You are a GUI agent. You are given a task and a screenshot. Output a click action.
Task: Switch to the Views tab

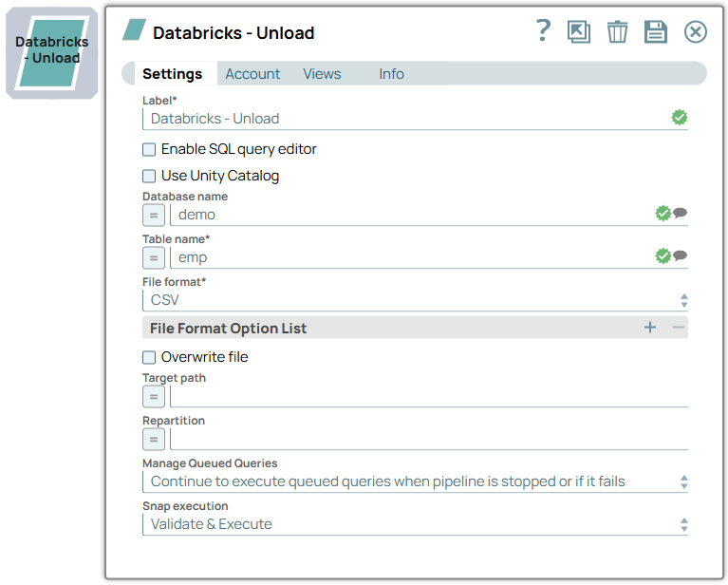[x=322, y=74]
